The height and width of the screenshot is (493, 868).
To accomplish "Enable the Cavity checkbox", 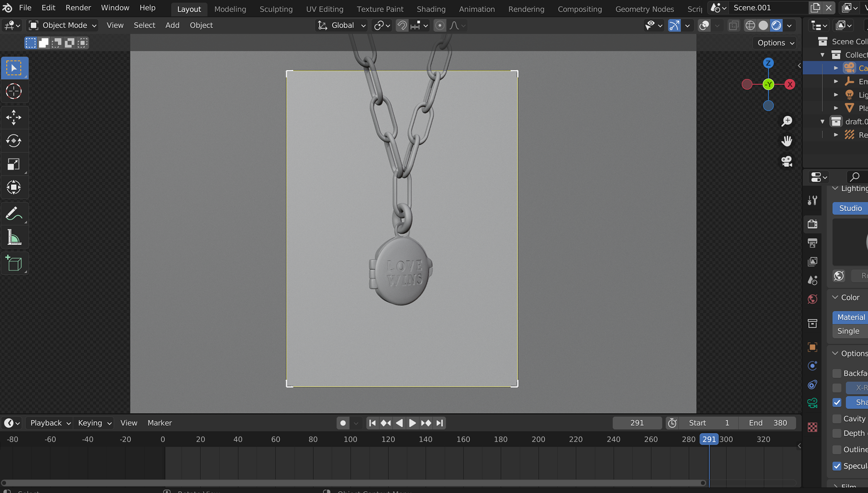I will (837, 419).
